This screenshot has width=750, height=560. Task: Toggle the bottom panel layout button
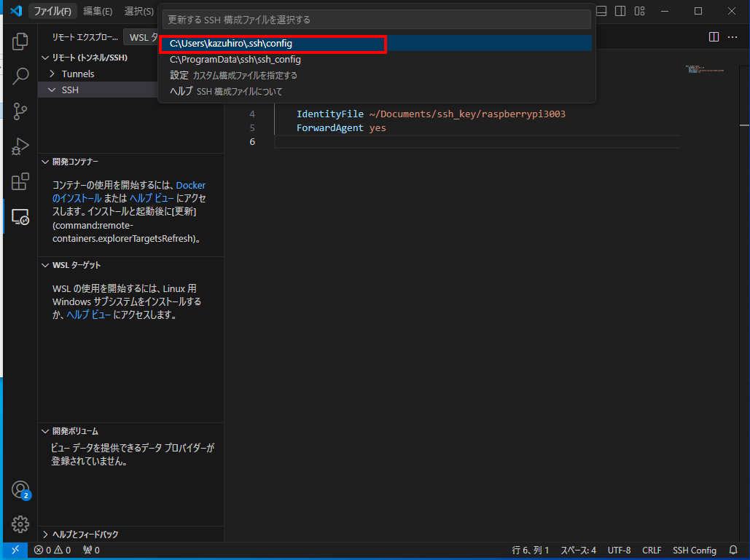(603, 11)
